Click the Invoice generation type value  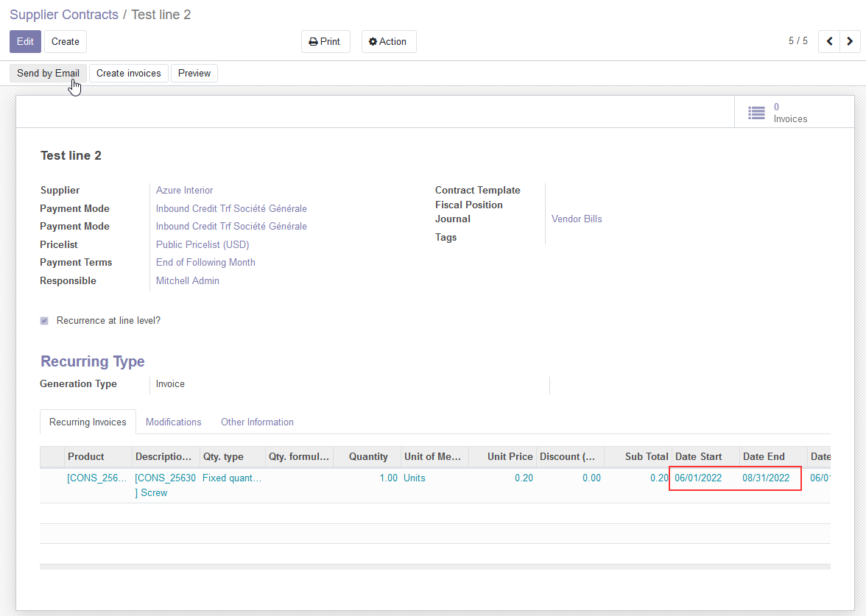click(170, 383)
